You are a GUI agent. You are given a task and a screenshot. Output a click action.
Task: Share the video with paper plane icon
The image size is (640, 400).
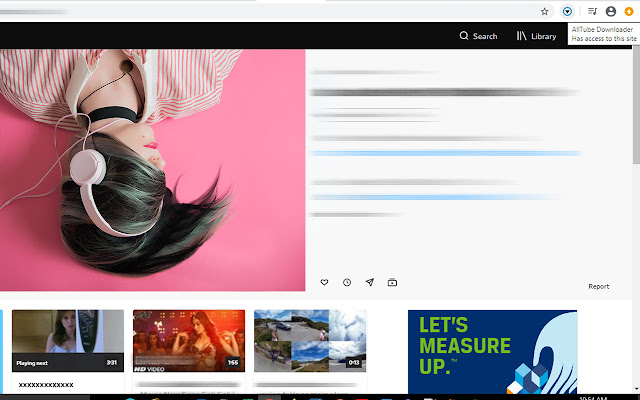click(369, 282)
